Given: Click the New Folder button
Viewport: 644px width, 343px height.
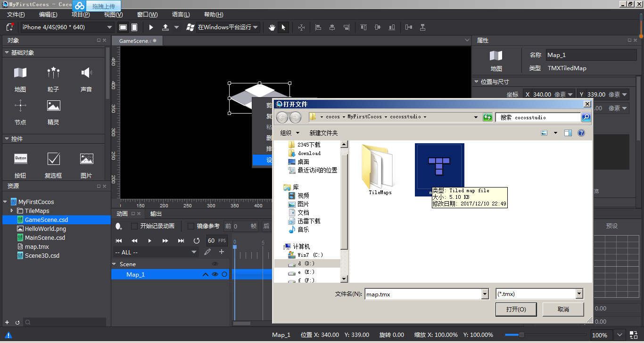Looking at the screenshot, I should [323, 133].
